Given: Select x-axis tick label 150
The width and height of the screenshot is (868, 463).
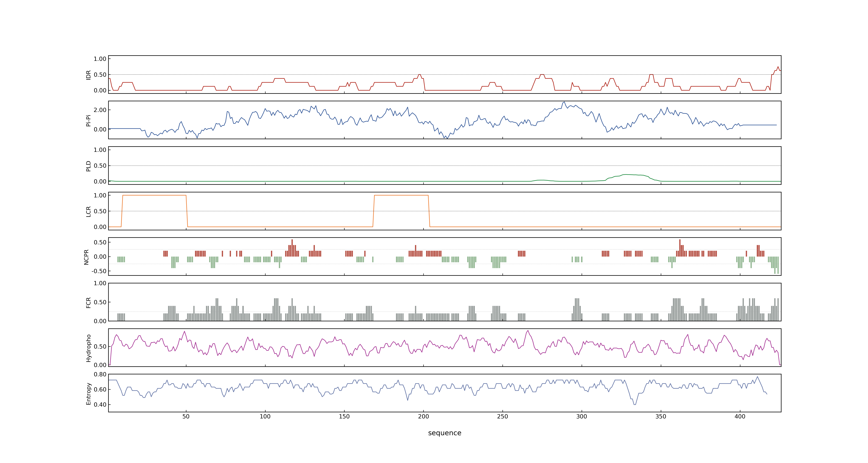Looking at the screenshot, I should (x=344, y=416).
